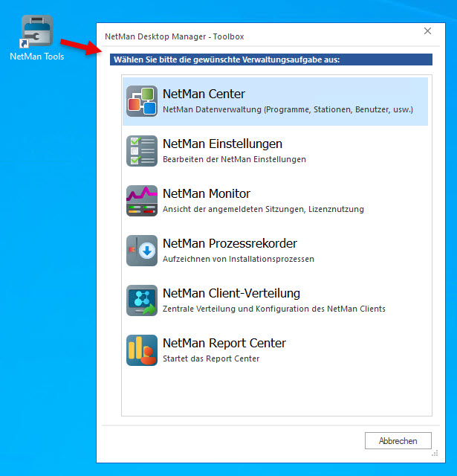Click the blue 'Wählen Sie bitte' header bar
457x476 pixels.
click(x=270, y=59)
